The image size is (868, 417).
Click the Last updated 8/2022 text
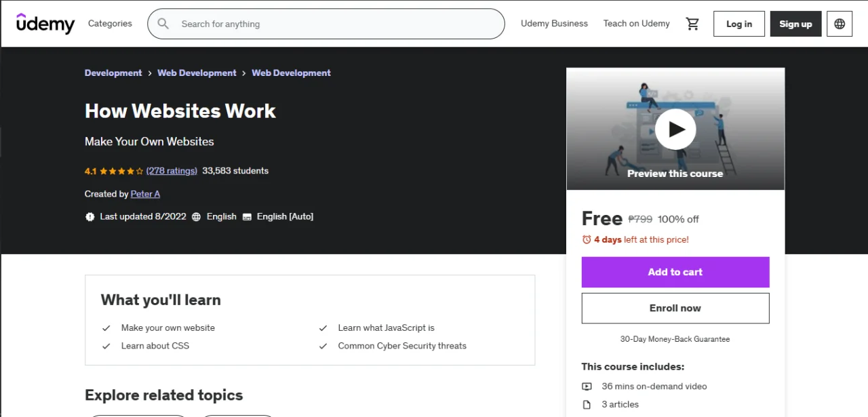(x=143, y=217)
